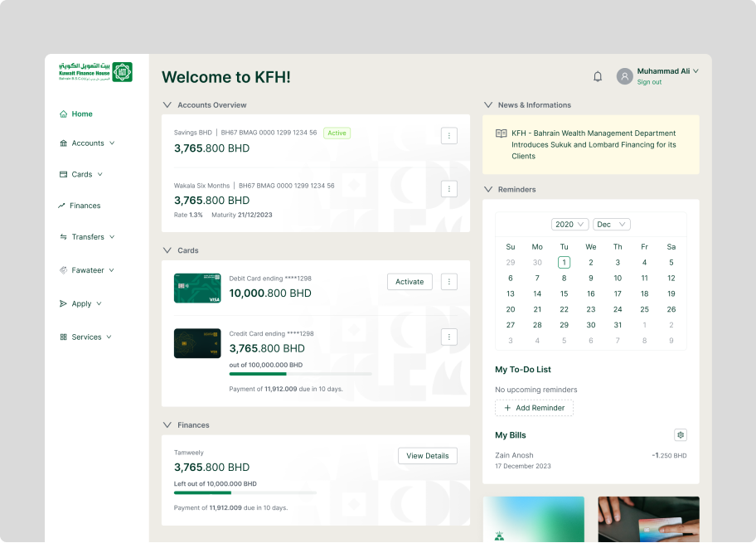
Task: Click the Cards sidebar icon
Action: click(63, 174)
